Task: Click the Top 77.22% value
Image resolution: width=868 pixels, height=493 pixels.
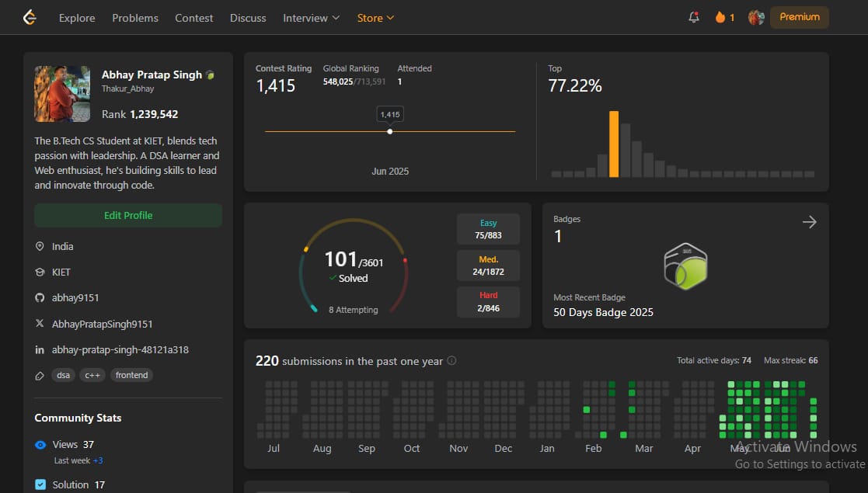Action: pyautogui.click(x=574, y=85)
